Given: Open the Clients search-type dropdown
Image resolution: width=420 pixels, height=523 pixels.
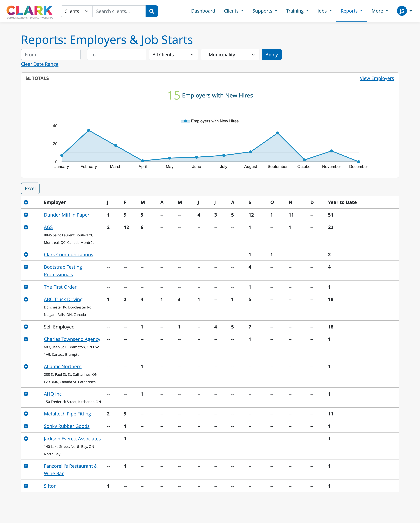Looking at the screenshot, I should (x=76, y=11).
